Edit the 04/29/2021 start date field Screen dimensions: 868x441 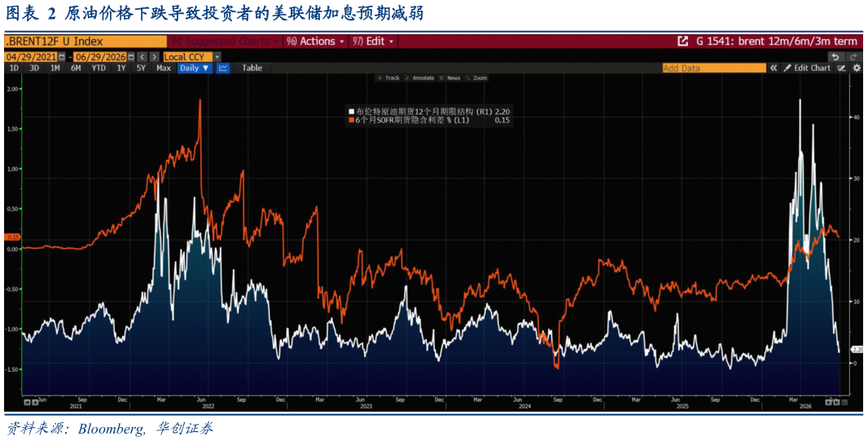31,56
